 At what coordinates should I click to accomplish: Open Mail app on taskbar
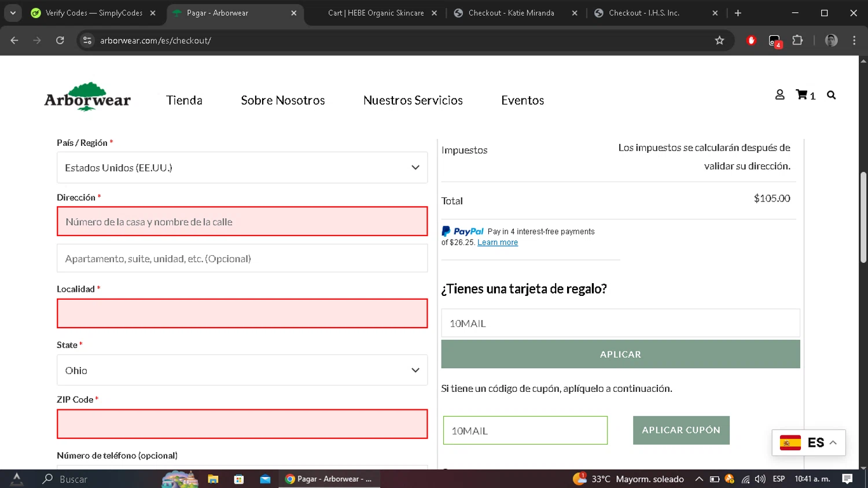tap(265, 479)
